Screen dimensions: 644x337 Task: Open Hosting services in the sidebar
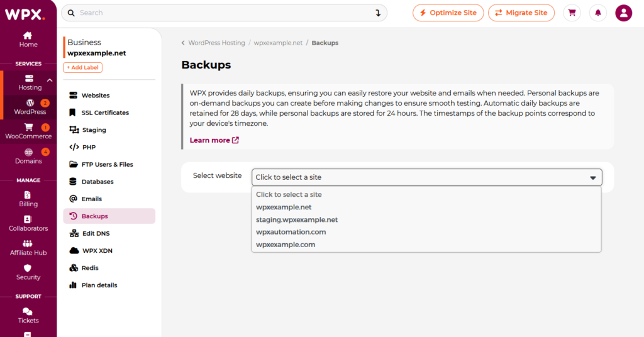pos(30,82)
